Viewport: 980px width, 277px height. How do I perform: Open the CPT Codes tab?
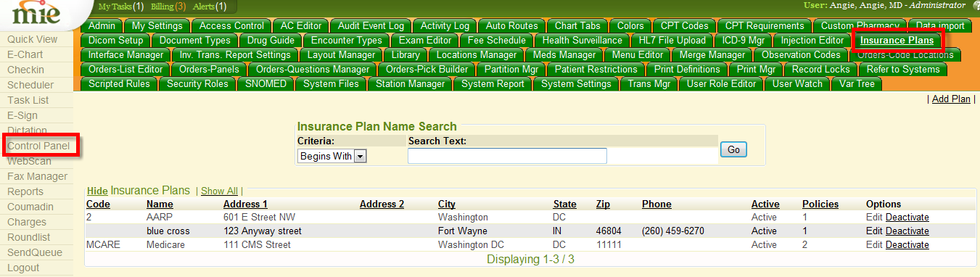[x=684, y=26]
